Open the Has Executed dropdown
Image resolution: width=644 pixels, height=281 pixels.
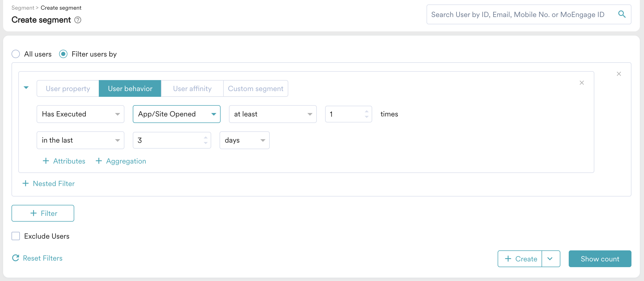point(80,114)
